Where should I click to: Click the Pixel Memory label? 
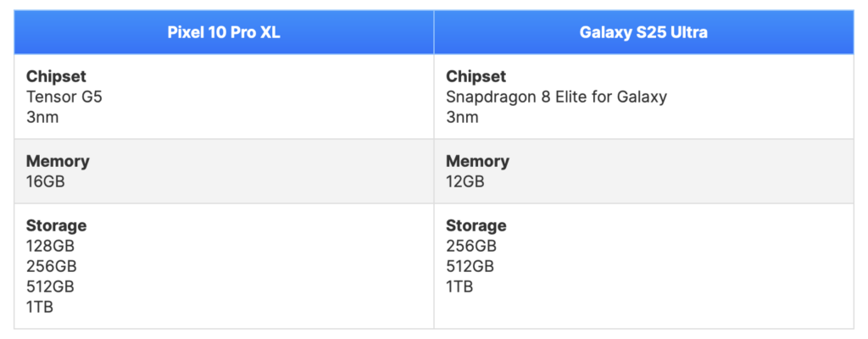pyautogui.click(x=58, y=161)
